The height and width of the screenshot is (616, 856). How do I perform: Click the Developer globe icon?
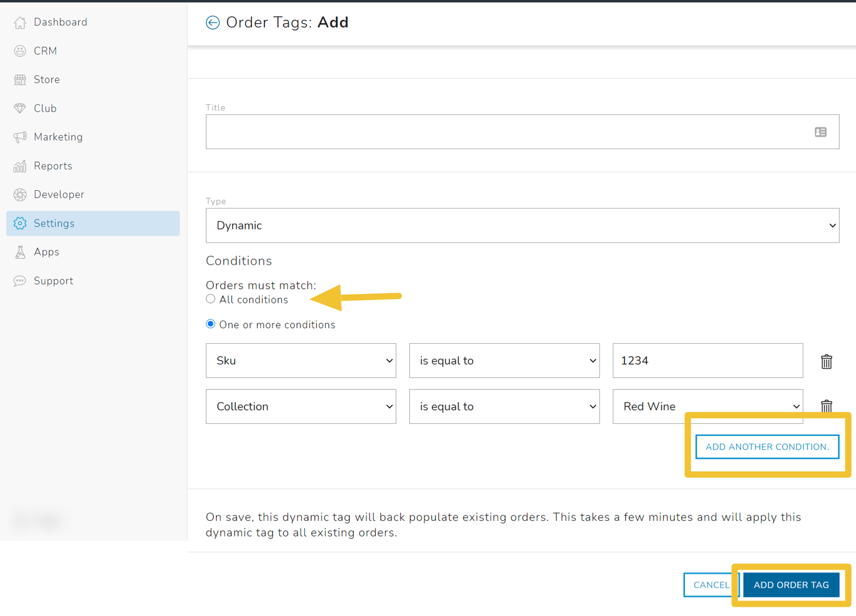tap(21, 194)
